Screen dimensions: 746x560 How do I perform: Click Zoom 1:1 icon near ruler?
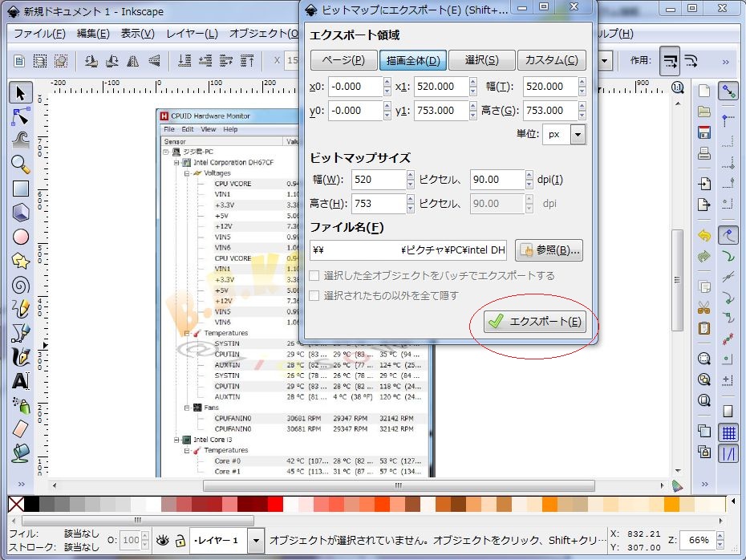click(x=678, y=87)
